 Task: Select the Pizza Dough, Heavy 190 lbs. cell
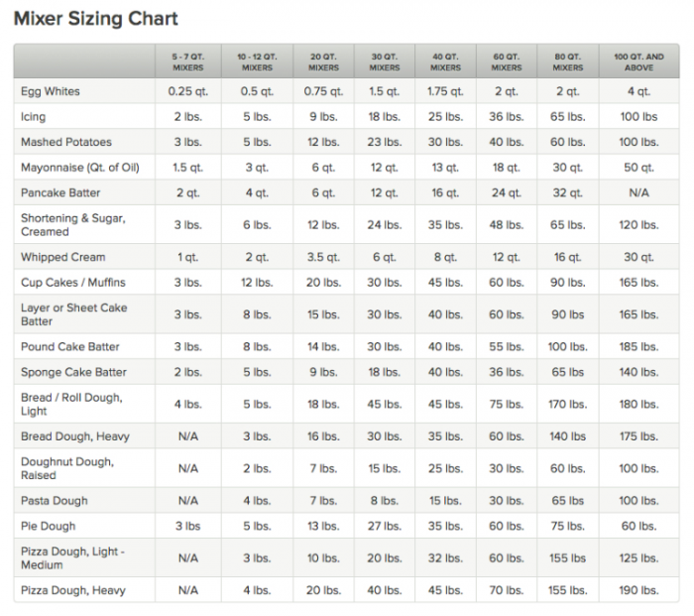click(x=638, y=590)
